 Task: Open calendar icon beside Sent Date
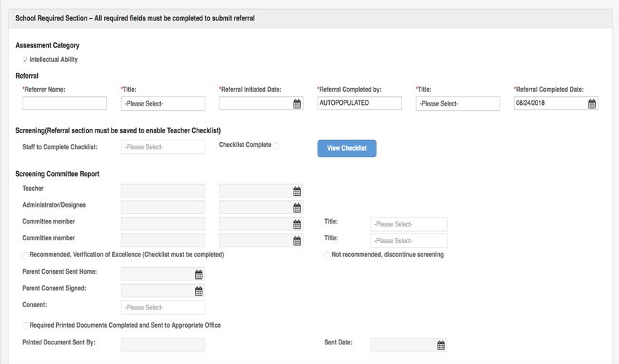pyautogui.click(x=441, y=345)
